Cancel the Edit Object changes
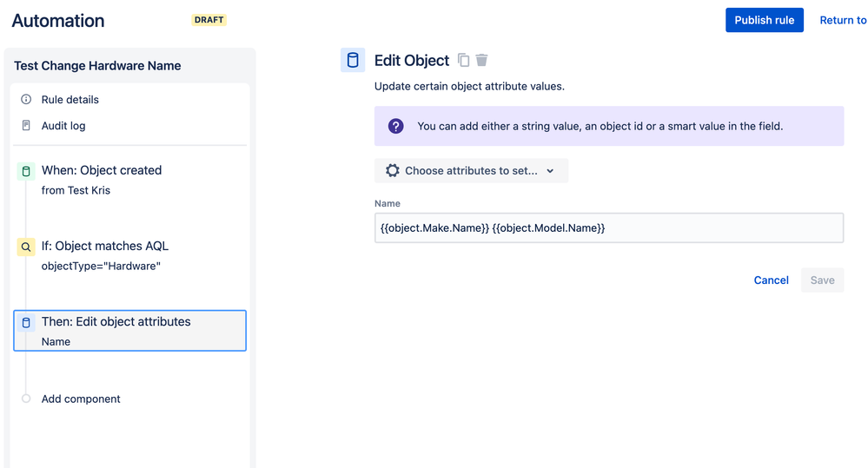The width and height of the screenshot is (868, 468). point(772,280)
